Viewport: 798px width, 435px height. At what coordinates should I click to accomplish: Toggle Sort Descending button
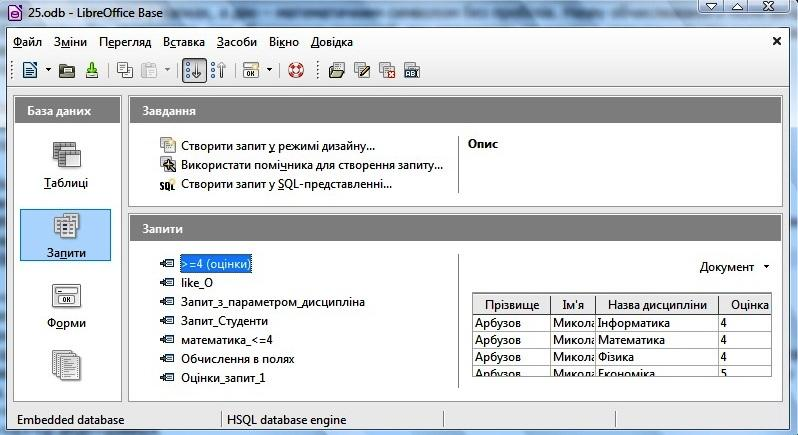coord(218,70)
